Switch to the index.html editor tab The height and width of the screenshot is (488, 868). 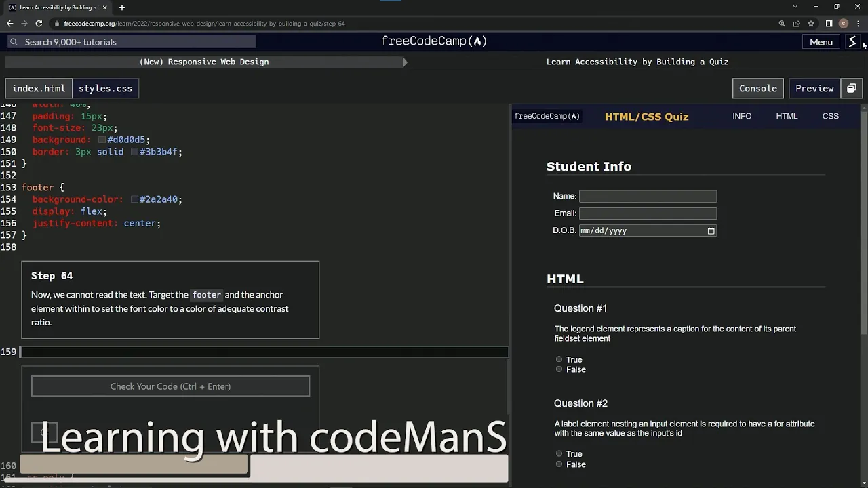[39, 89]
